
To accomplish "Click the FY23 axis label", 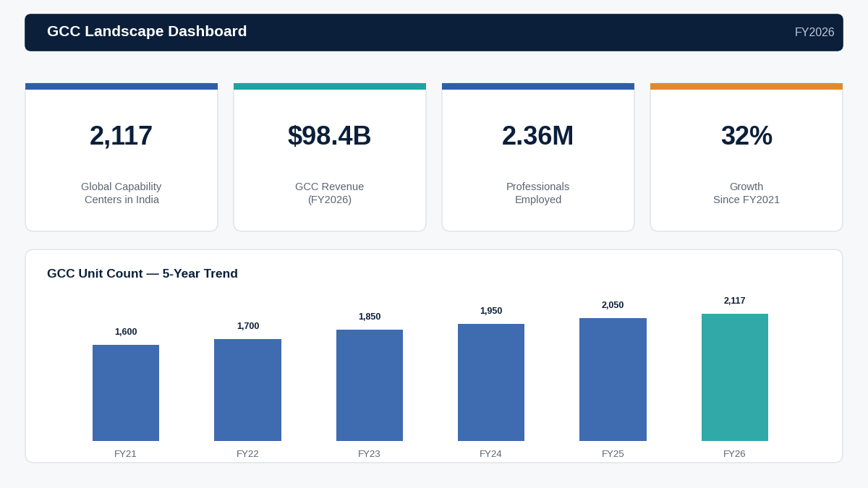I will click(x=370, y=454).
